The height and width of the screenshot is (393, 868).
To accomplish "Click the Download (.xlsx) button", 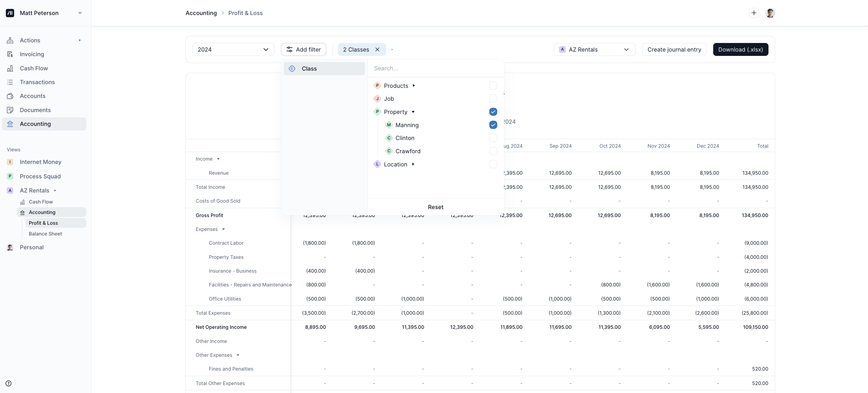I will 740,49.
